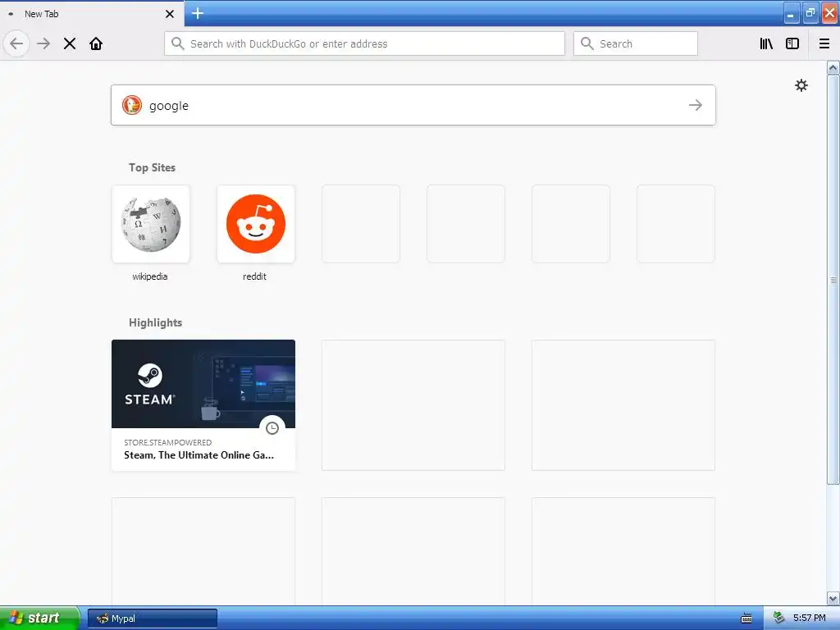This screenshot has height=630, width=840.
Task: Click the Top Sites section heading
Action: pos(152,167)
